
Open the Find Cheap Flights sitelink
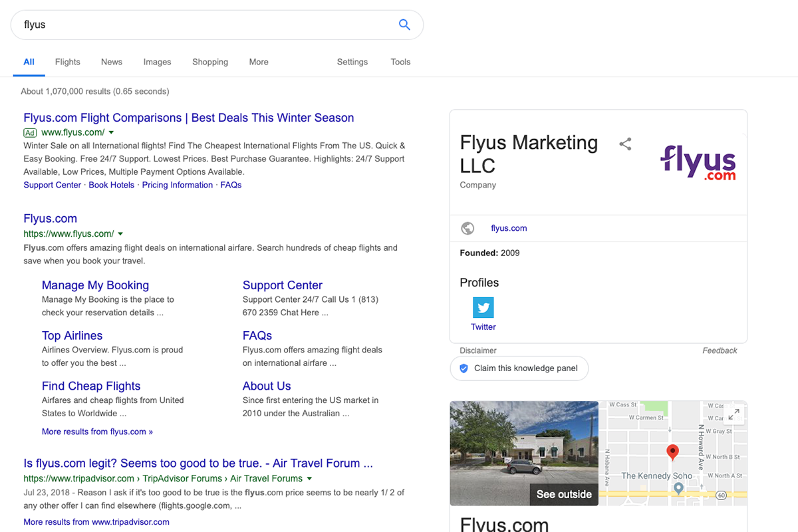click(x=91, y=386)
